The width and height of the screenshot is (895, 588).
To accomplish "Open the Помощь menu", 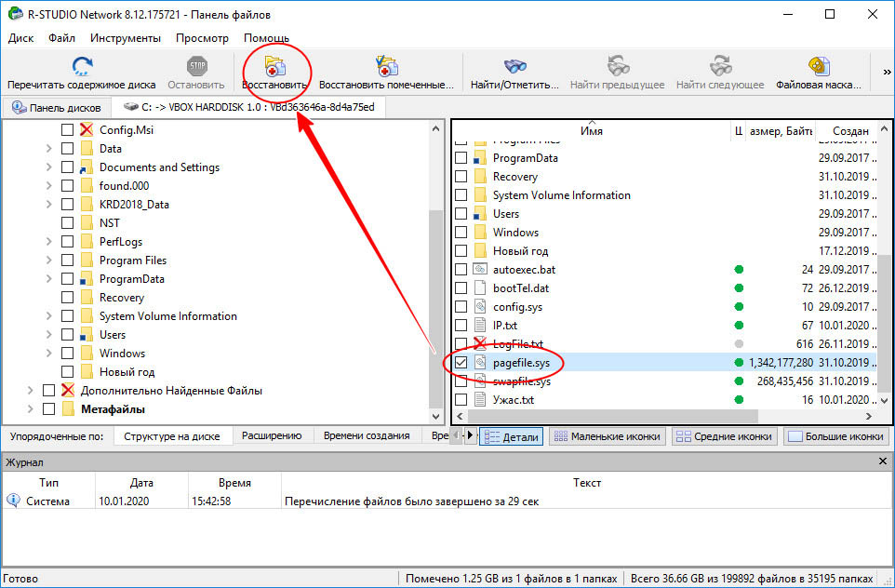I will (267, 38).
